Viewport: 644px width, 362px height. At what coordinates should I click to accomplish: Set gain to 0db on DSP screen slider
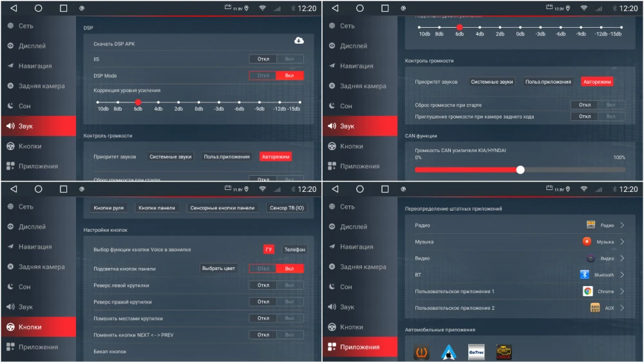199,102
